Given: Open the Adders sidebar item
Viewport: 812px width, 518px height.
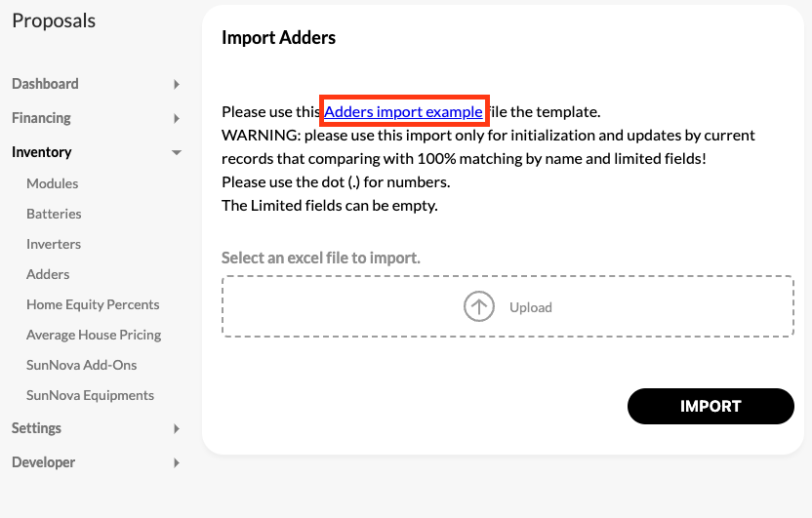Looking at the screenshot, I should coord(48,274).
